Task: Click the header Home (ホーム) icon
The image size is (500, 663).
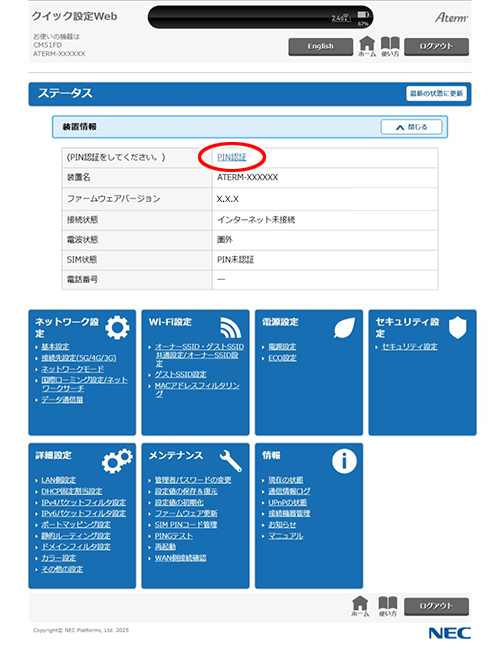Action: 367,46
